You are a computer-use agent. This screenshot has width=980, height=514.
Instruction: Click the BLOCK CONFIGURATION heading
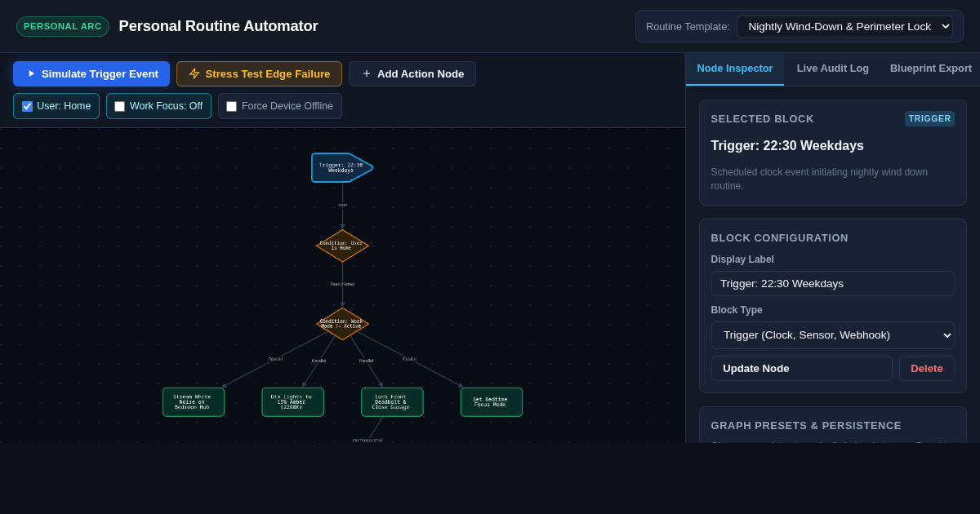[780, 238]
